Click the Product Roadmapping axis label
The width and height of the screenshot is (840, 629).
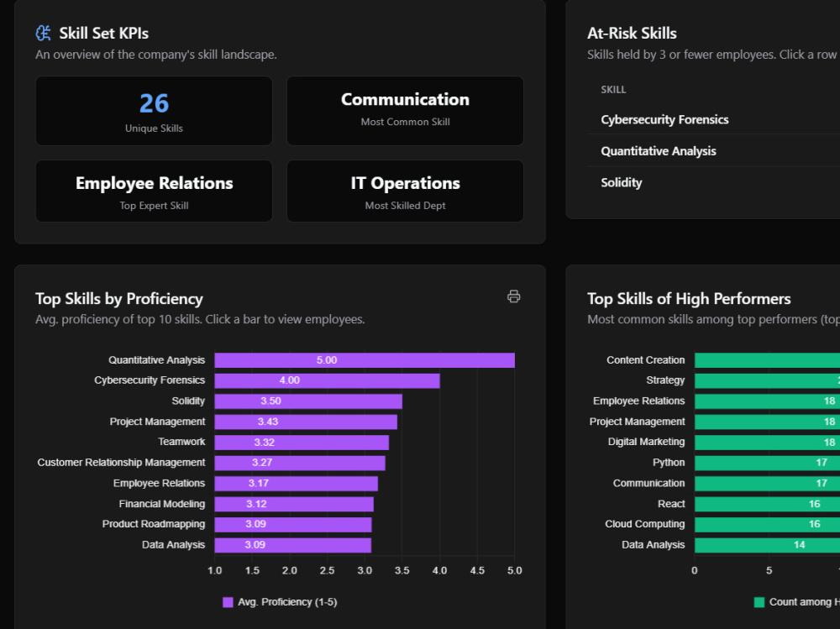tap(153, 524)
